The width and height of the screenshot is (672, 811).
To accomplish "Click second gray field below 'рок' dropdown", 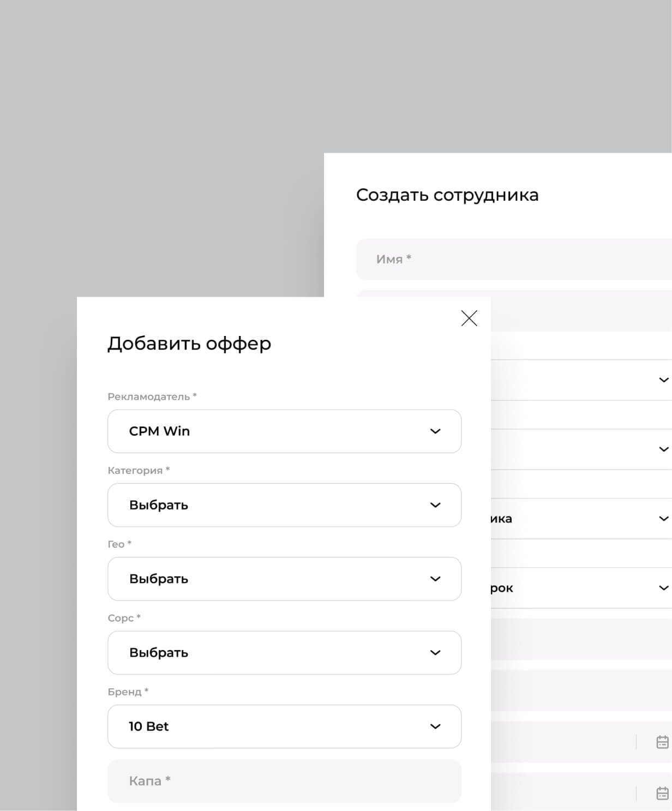I will click(x=578, y=690).
